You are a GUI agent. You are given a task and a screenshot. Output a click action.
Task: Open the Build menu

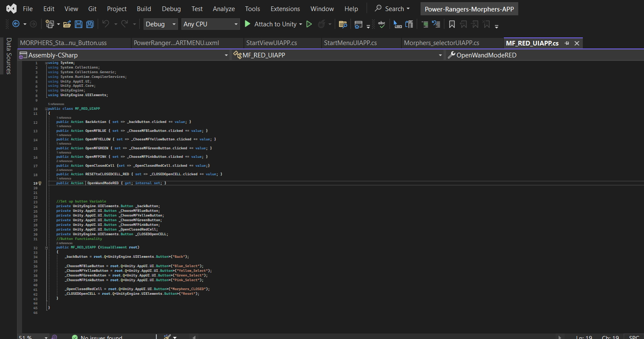click(144, 9)
